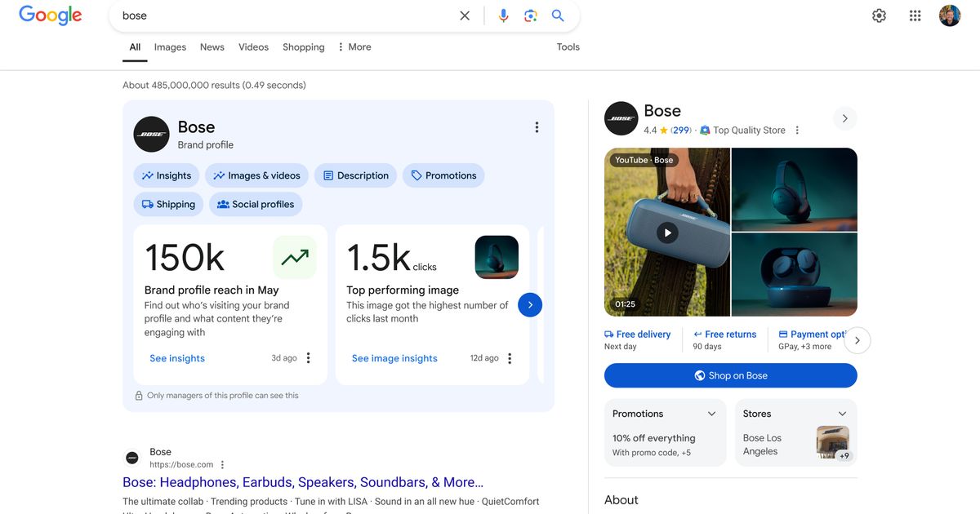
Task: Open options next to Top Quality Store
Action: (x=798, y=131)
